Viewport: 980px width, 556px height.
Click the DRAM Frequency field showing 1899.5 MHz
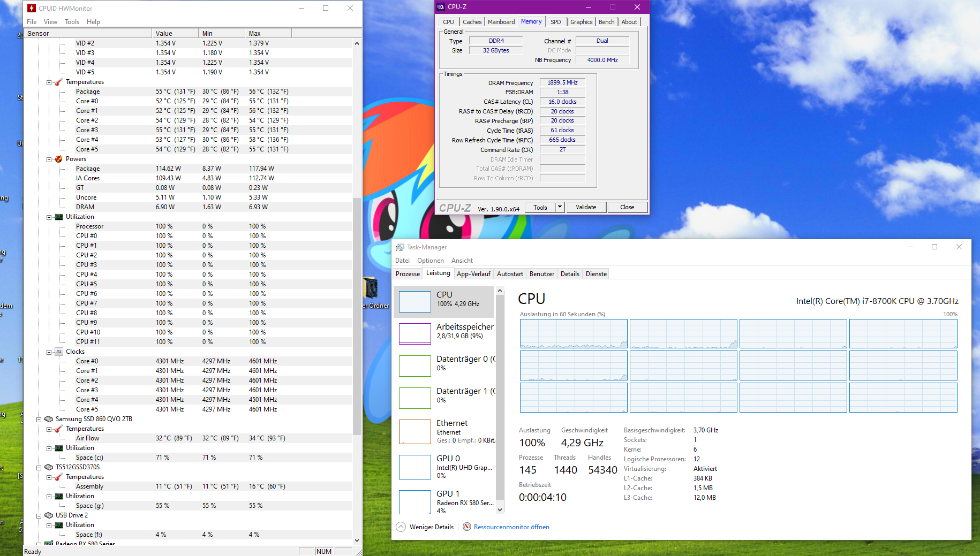click(562, 82)
